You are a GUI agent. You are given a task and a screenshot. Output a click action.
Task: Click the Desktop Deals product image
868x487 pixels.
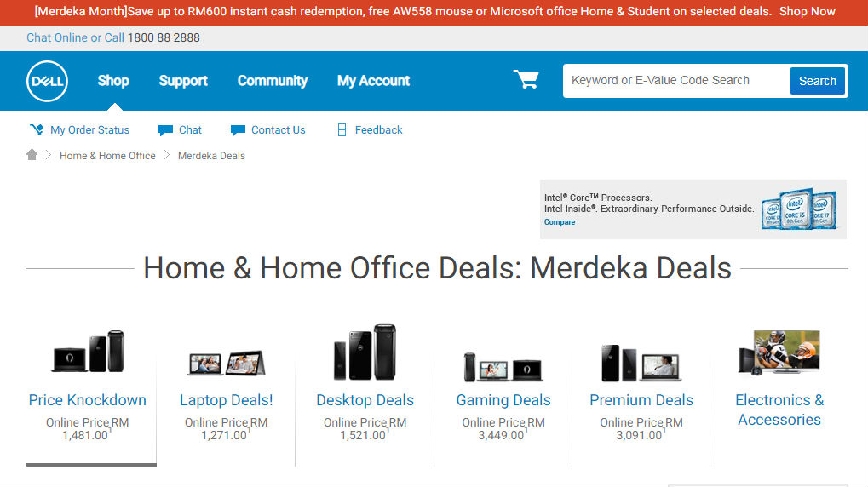pos(365,352)
